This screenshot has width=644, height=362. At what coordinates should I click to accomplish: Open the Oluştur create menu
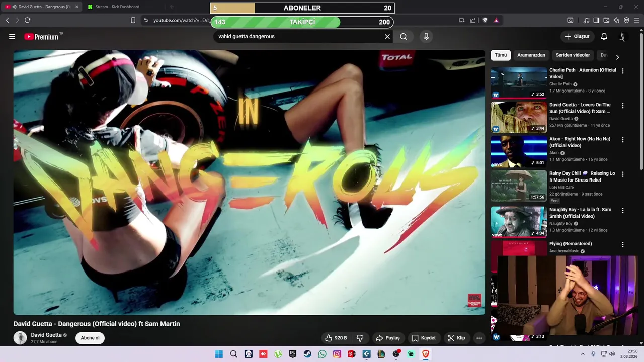[577, 37]
